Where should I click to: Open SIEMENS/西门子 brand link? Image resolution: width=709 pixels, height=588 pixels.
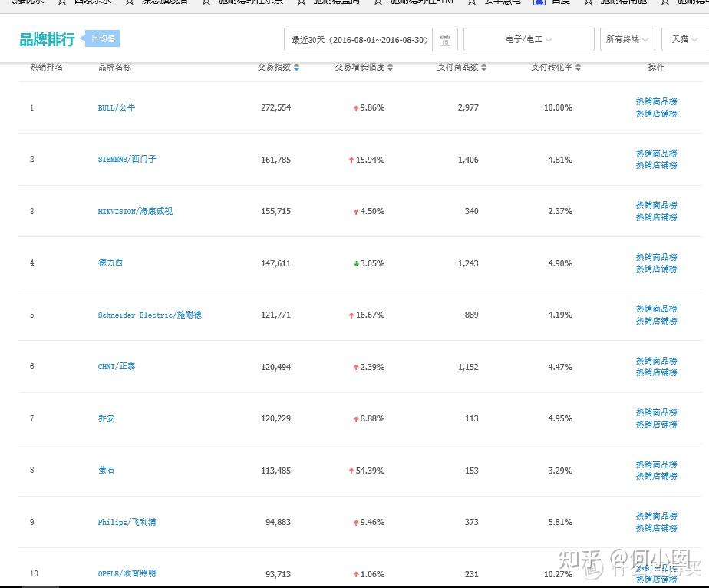pos(127,159)
